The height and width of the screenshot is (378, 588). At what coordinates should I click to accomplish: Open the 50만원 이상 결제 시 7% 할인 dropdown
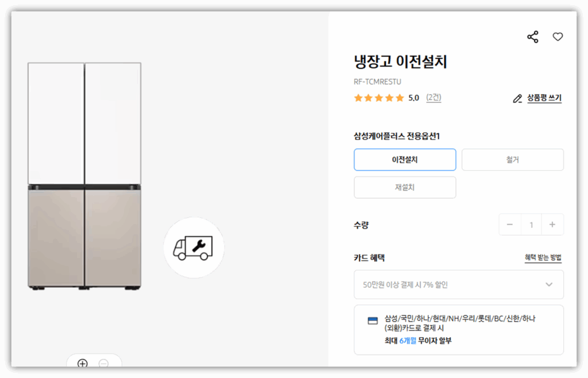pyautogui.click(x=459, y=284)
